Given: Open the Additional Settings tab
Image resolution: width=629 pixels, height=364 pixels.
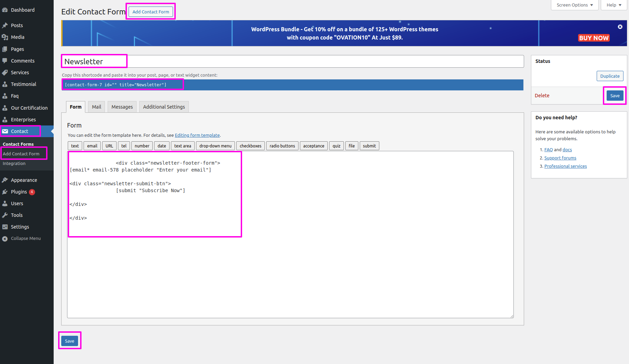Looking at the screenshot, I should [x=164, y=107].
